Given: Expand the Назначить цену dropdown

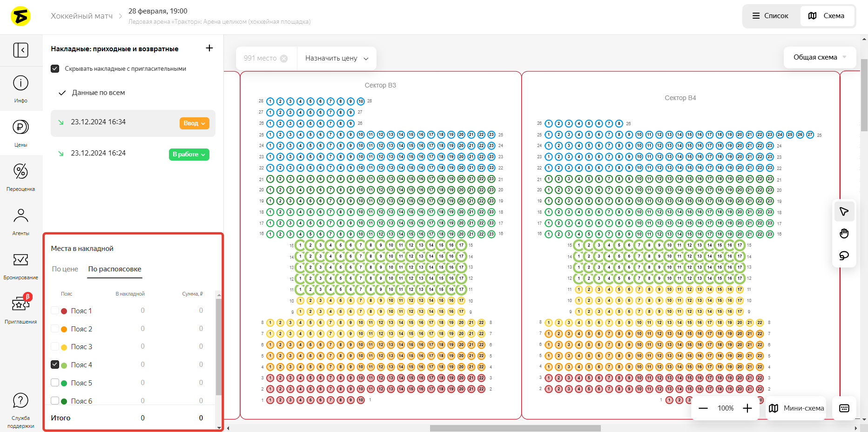Looking at the screenshot, I should coord(336,58).
